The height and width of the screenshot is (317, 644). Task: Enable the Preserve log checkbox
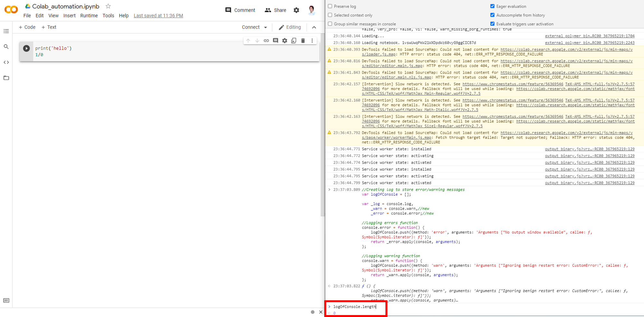[330, 6]
